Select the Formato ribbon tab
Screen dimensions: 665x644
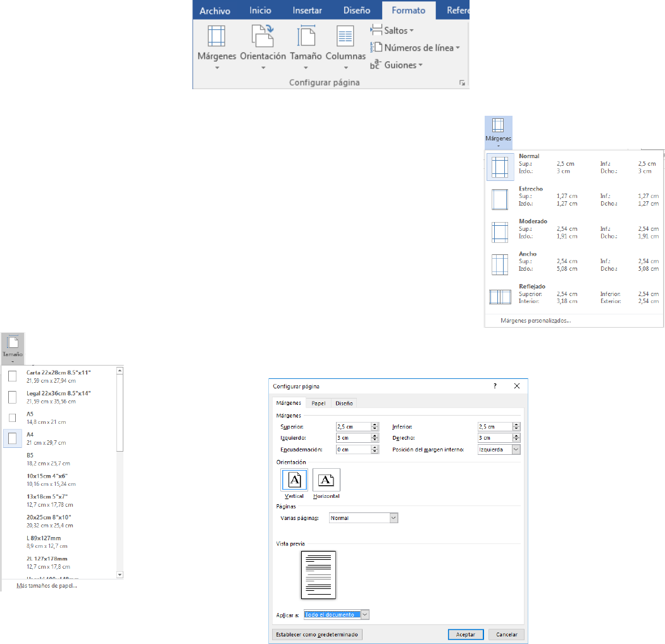pyautogui.click(x=408, y=11)
